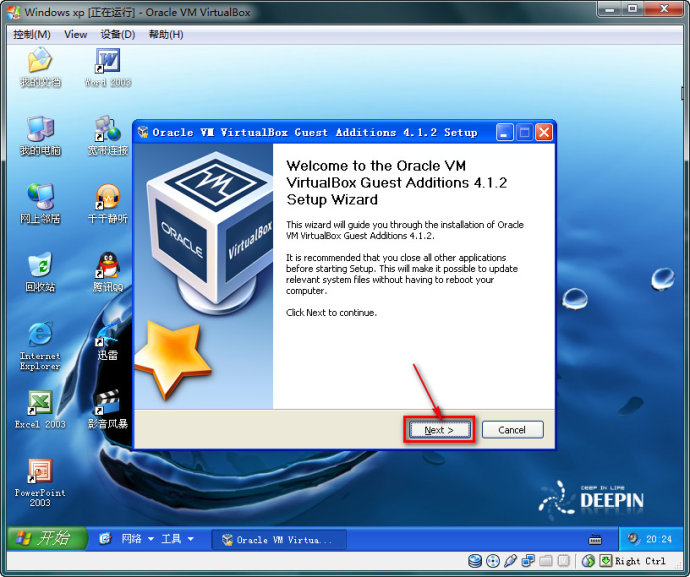
Task: Select the 网上邻居 Network Neighborhood icon
Action: tap(40, 204)
